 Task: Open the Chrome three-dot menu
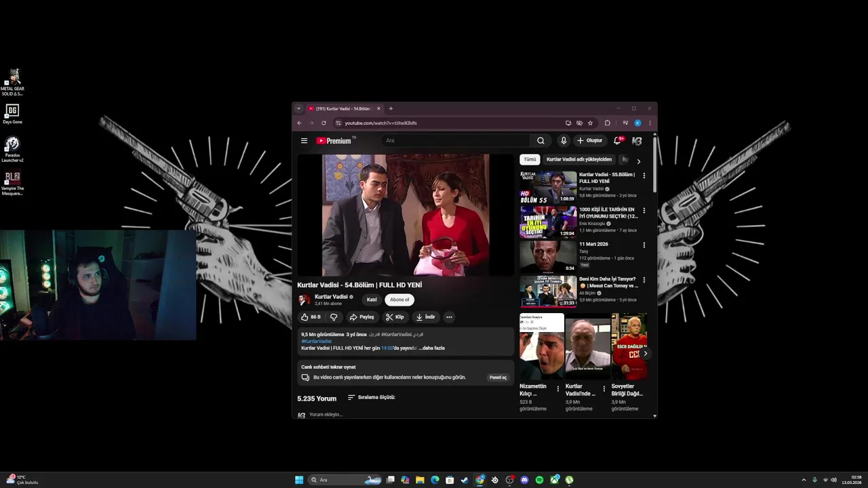(650, 123)
